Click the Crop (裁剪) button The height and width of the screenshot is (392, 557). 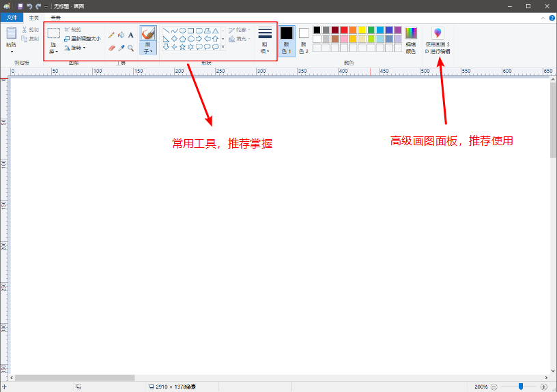(x=73, y=30)
